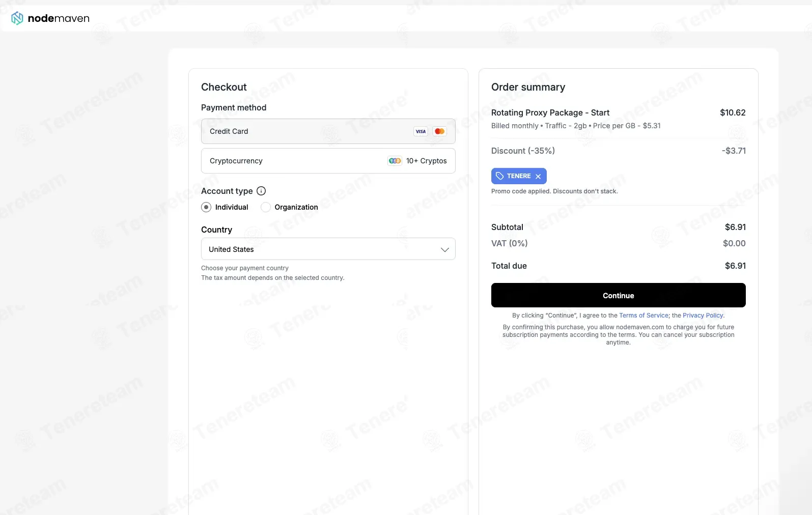Open the Terms of Service link
Image resolution: width=812 pixels, height=515 pixels.
(644, 316)
